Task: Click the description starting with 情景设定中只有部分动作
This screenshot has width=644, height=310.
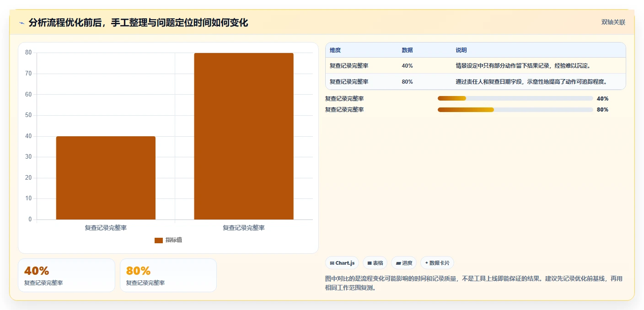Action: click(523, 66)
